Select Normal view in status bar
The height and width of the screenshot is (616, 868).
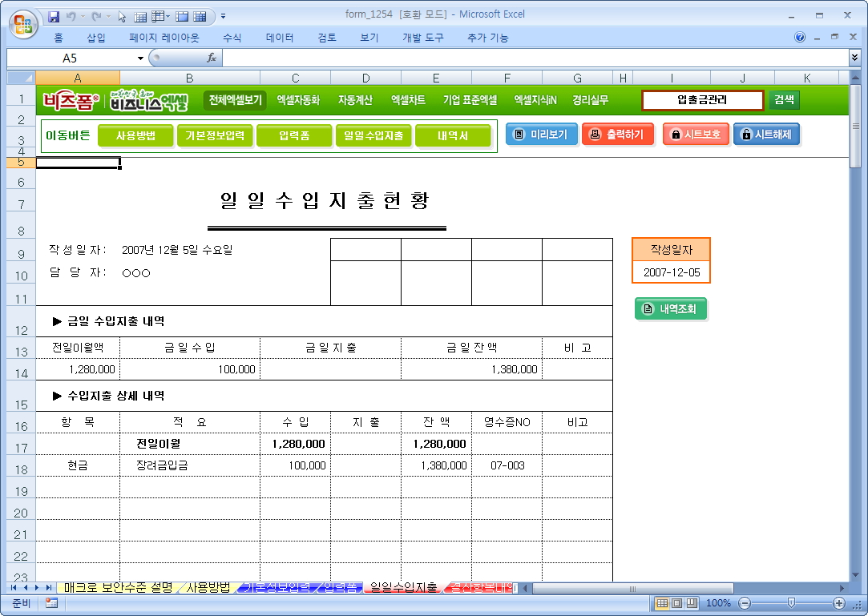(662, 603)
